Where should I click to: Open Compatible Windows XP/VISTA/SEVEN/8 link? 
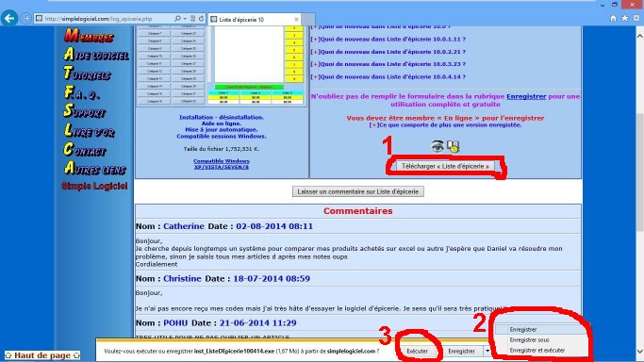222,164
